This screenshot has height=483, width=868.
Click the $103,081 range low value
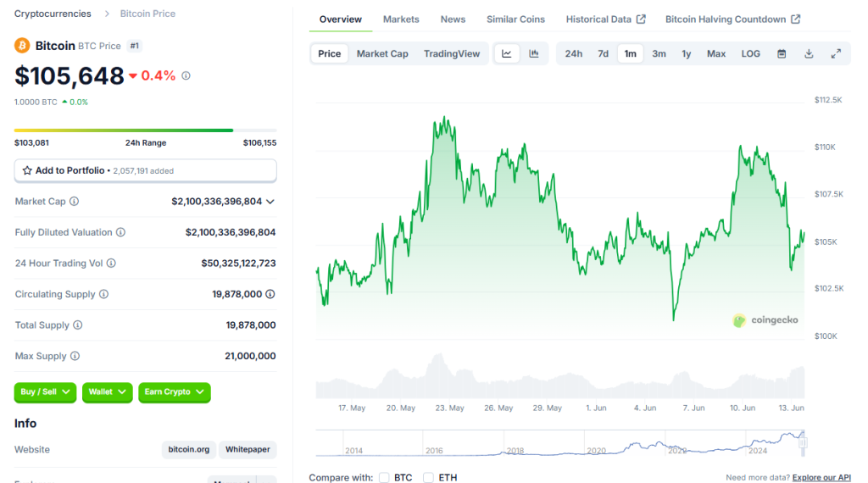(31, 142)
